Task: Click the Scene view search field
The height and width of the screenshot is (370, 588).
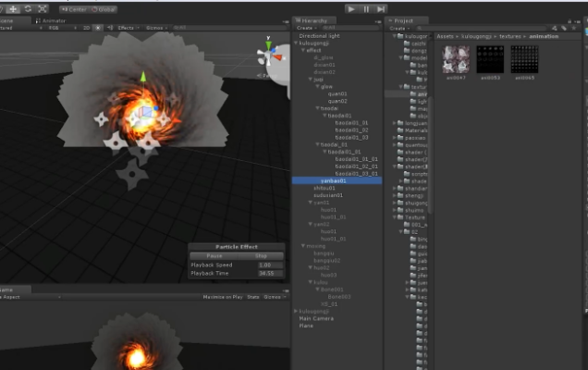Action: [x=228, y=28]
